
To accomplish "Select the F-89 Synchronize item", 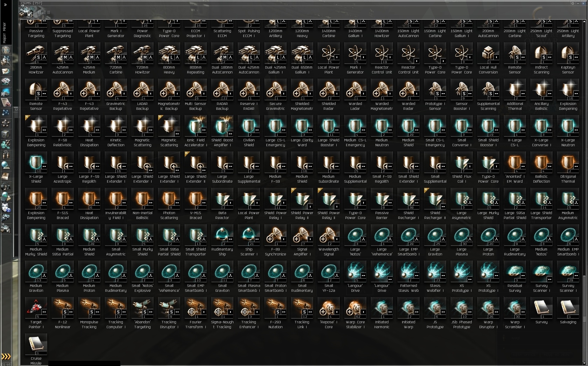I will point(275,240).
